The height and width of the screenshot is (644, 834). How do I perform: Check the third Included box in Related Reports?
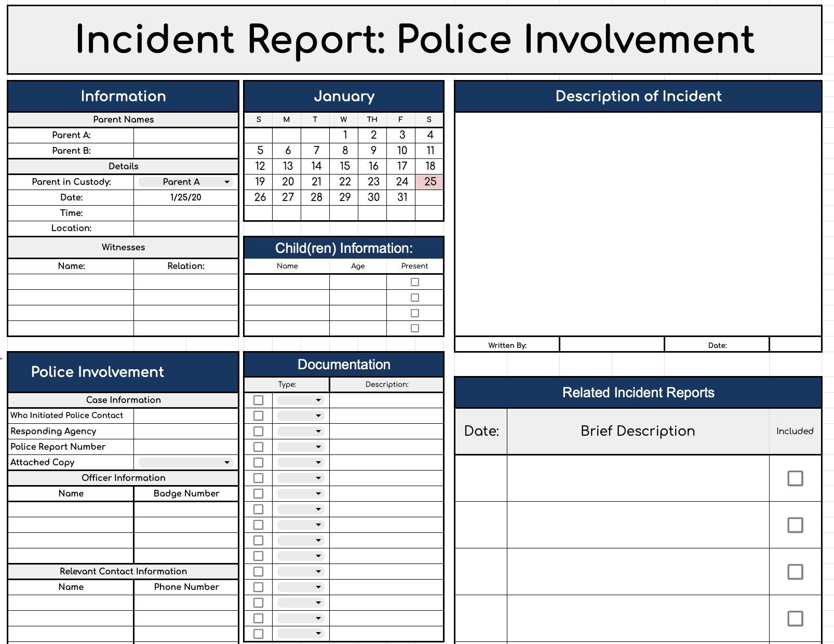pyautogui.click(x=795, y=572)
